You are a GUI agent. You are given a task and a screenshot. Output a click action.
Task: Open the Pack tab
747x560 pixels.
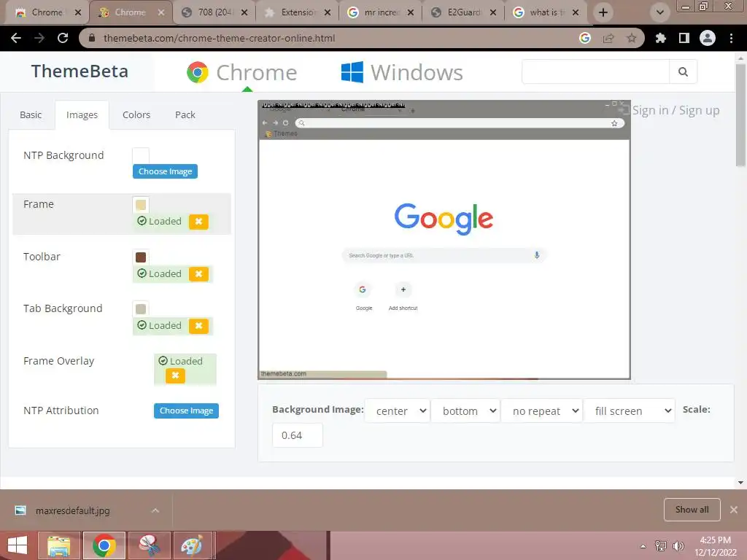(x=185, y=114)
